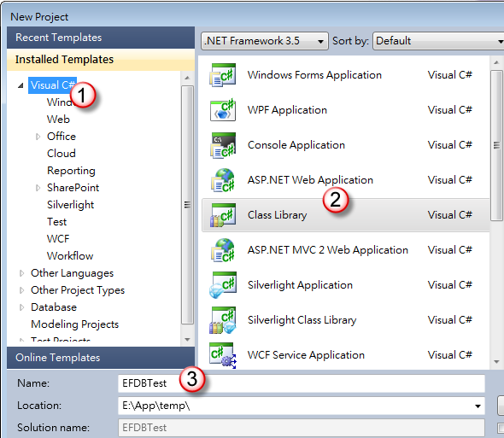Collapse the Visual C# tree node
Screen dimensions: 504x438
pos(21,85)
